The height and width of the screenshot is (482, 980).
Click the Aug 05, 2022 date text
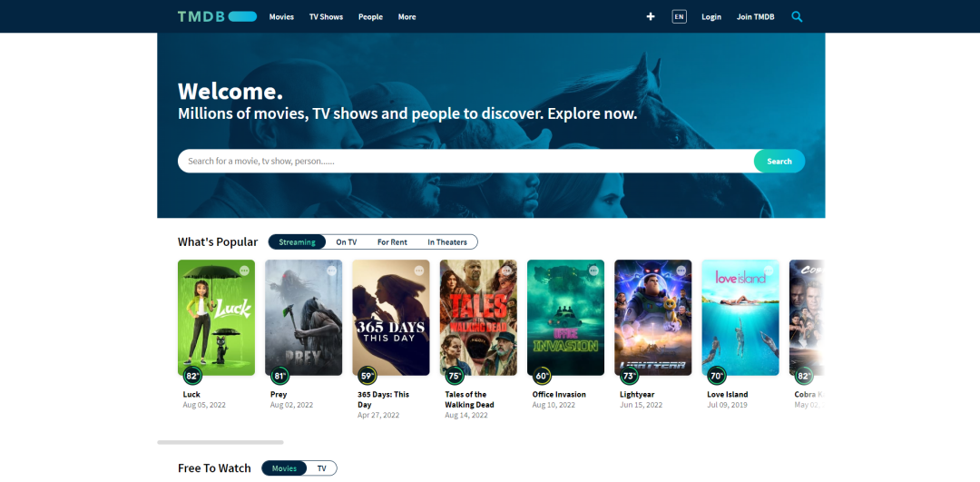click(x=204, y=405)
